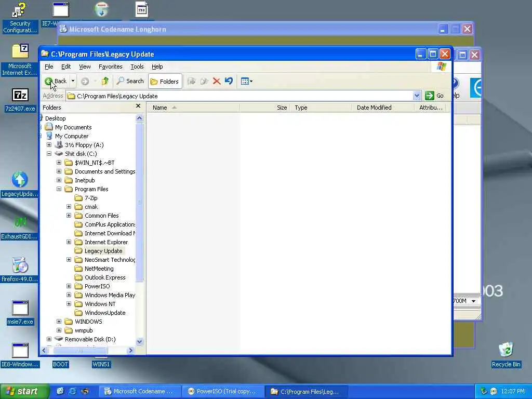
Task: Sort by the Size column header
Action: point(264,108)
